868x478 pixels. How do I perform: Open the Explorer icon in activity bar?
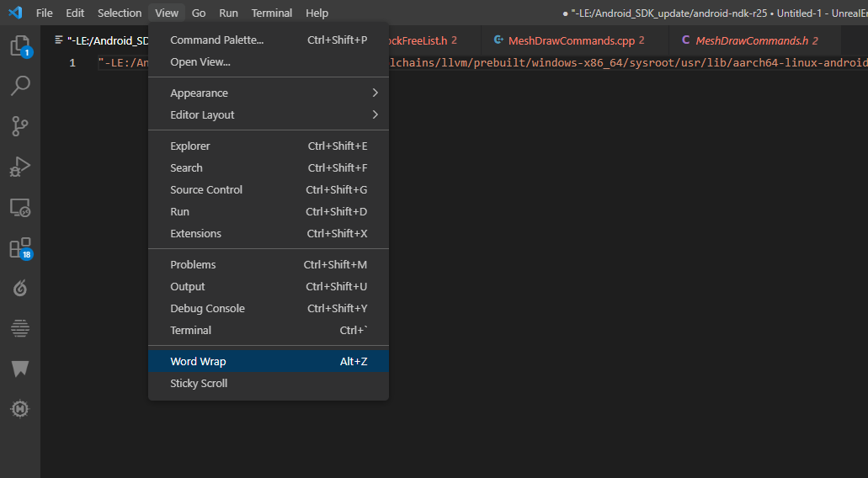tap(20, 46)
